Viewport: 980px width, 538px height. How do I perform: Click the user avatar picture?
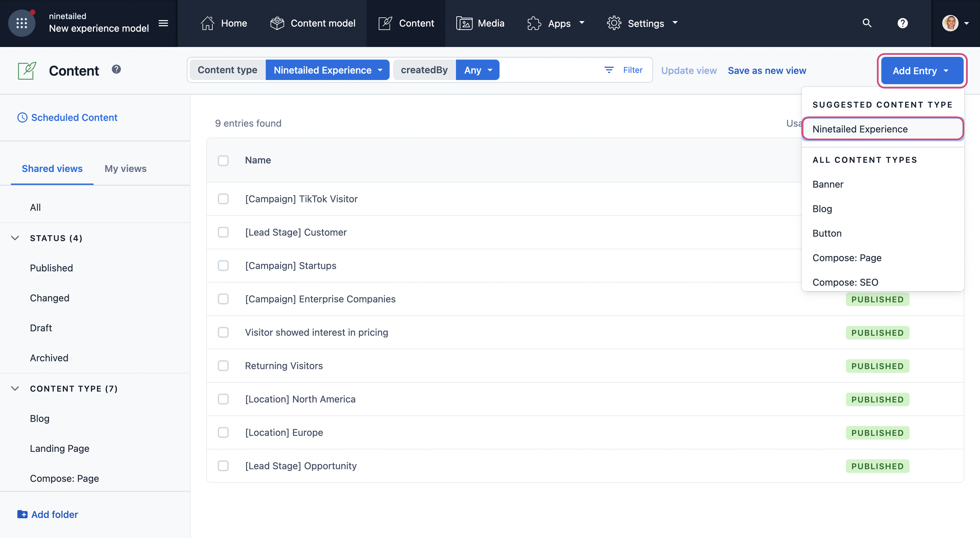pyautogui.click(x=950, y=23)
